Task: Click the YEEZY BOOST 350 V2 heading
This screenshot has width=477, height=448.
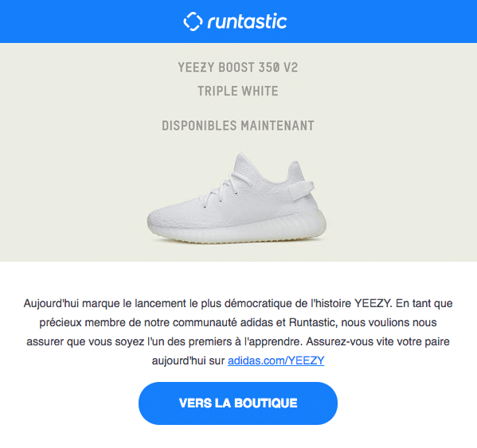Action: [238, 68]
